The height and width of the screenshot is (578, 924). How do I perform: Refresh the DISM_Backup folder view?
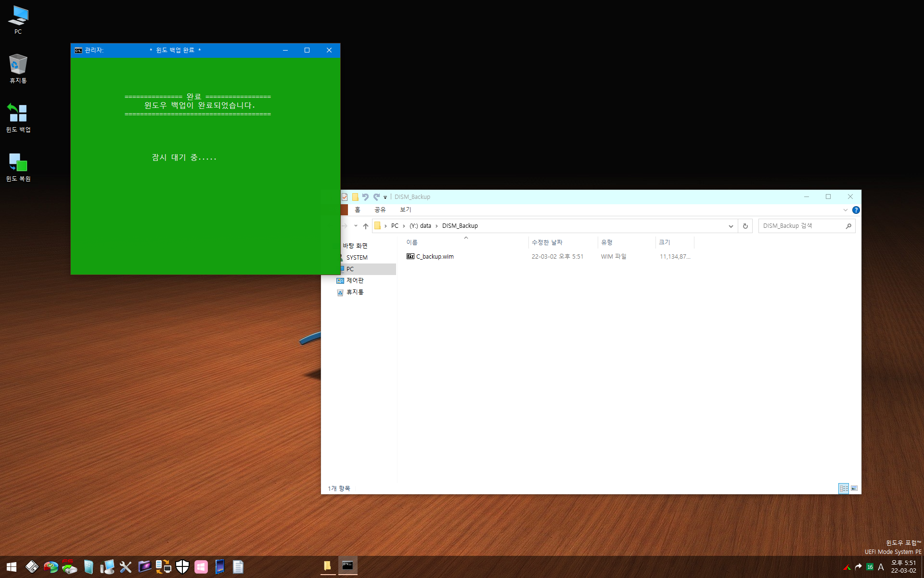(745, 226)
